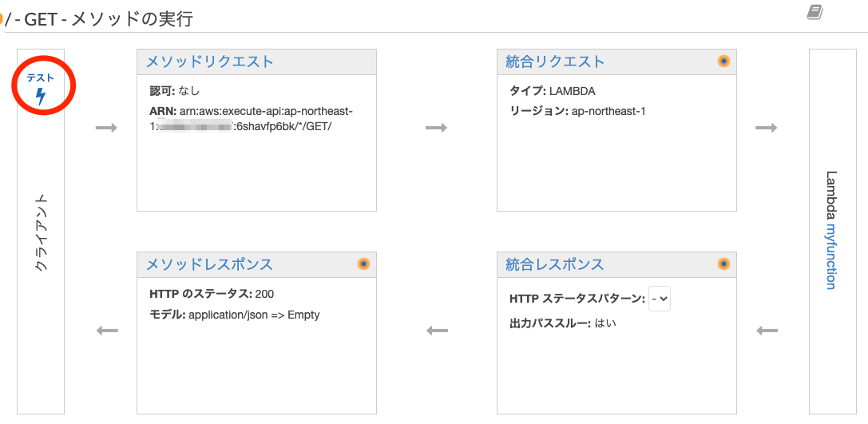Open the メソッドリクエスト settings link

(x=210, y=61)
